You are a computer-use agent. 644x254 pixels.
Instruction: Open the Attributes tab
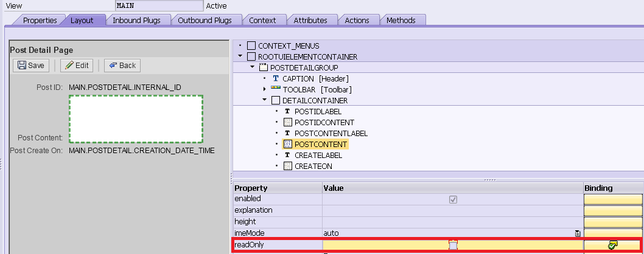(x=310, y=20)
